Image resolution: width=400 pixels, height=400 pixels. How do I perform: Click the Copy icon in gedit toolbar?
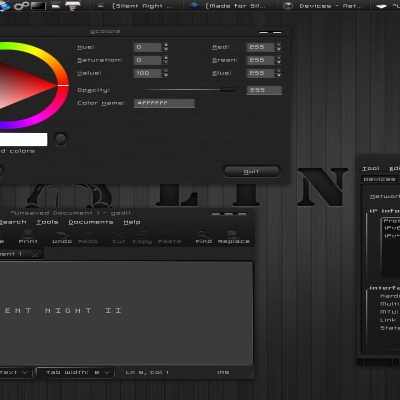point(142,234)
